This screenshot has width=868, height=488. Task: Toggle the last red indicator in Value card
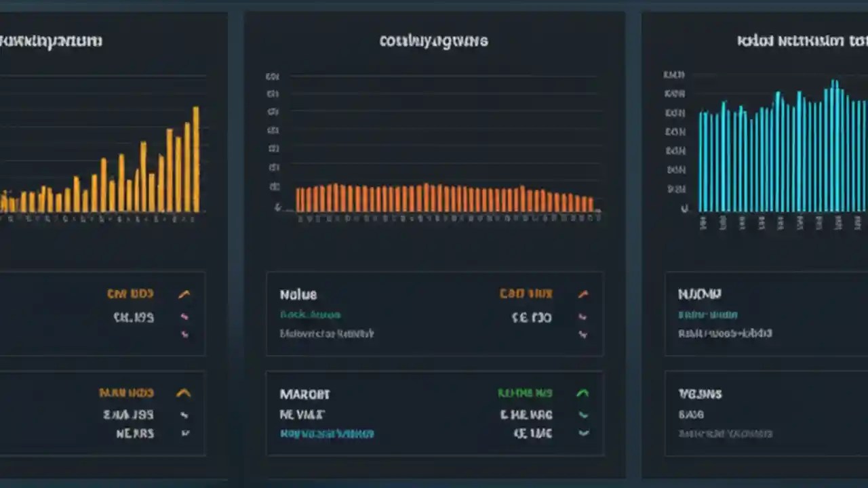(583, 334)
